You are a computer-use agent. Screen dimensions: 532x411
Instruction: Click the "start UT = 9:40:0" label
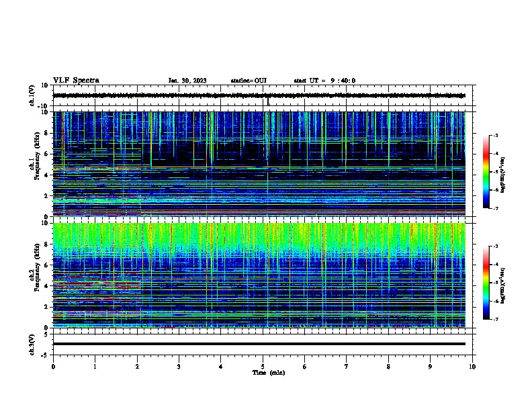(324, 81)
